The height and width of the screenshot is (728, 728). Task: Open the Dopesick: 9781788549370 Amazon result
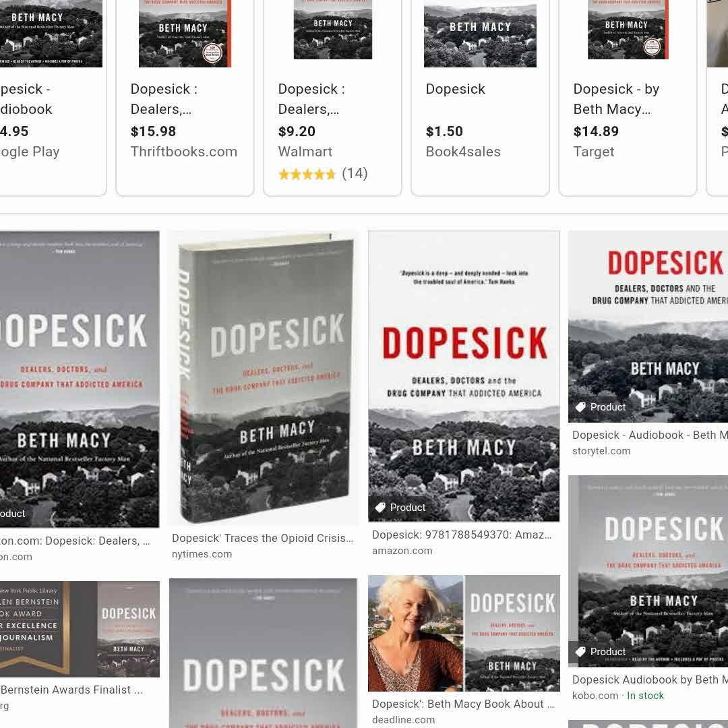(462, 535)
